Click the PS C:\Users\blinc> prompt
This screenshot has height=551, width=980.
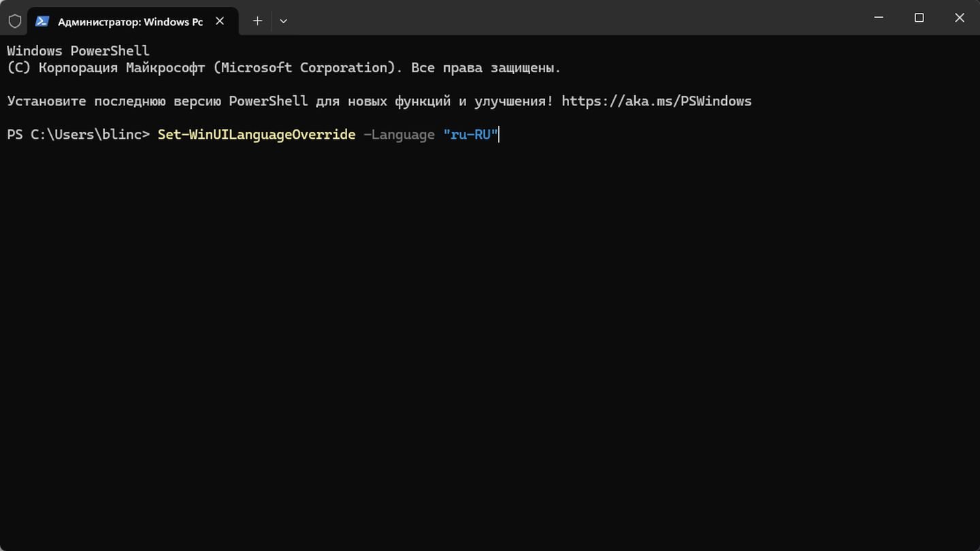(78, 135)
